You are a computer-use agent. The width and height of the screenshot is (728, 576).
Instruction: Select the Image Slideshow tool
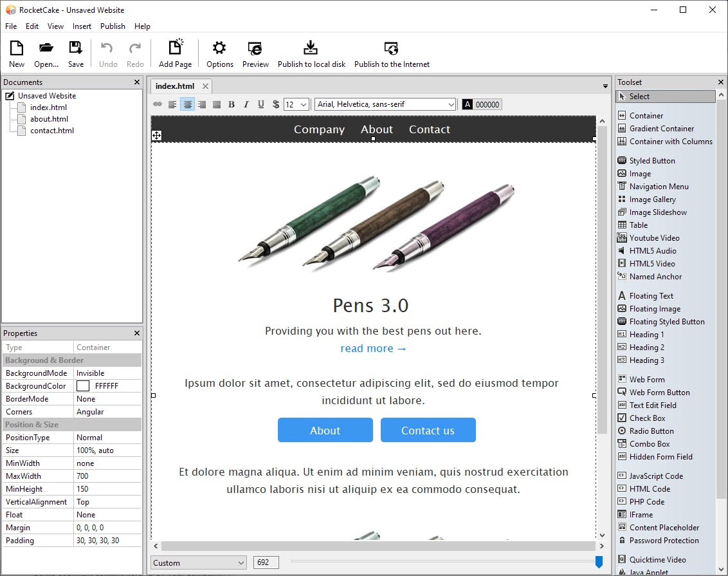click(658, 212)
